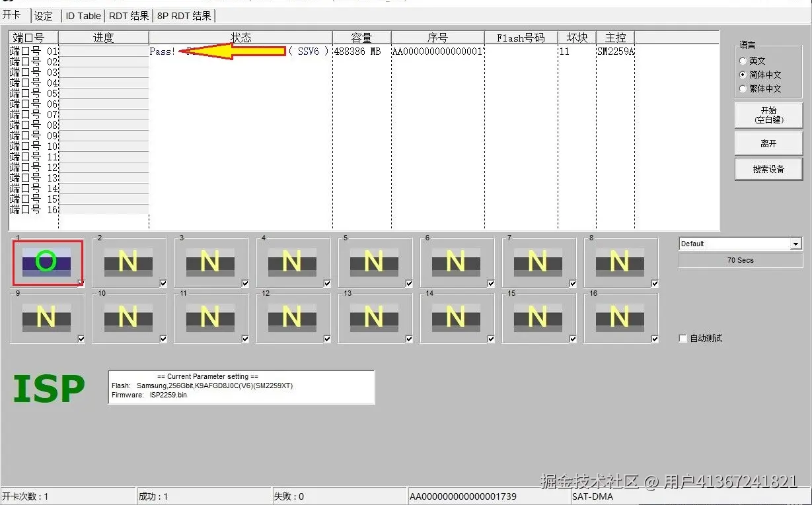The image size is (812, 505).
Task: Click the 开始 (空白键) start button
Action: pos(768,115)
